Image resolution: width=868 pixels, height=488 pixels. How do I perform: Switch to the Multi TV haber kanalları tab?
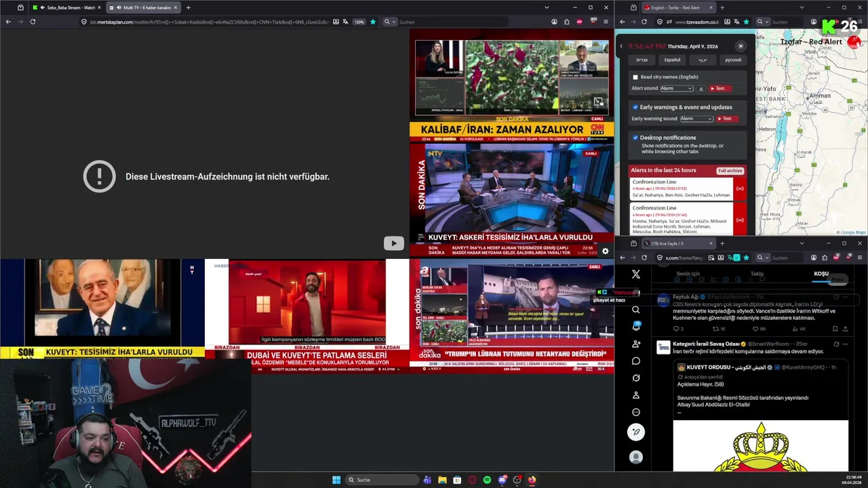pyautogui.click(x=142, y=7)
